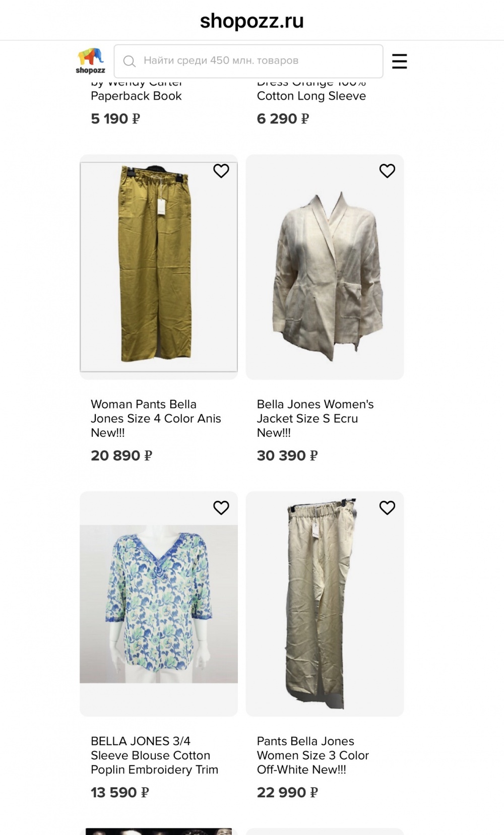The width and height of the screenshot is (504, 835).
Task: Open the Bella Jones Women's Jacket title link
Action: [316, 418]
